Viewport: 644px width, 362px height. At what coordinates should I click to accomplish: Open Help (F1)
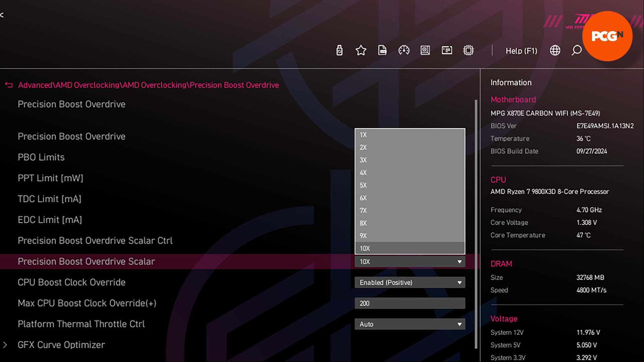tap(521, 51)
